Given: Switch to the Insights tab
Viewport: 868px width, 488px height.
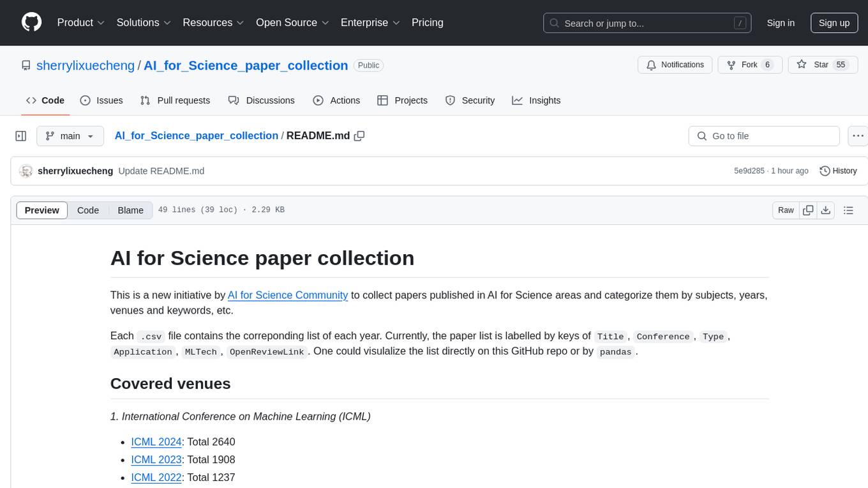Looking at the screenshot, I should tap(536, 100).
